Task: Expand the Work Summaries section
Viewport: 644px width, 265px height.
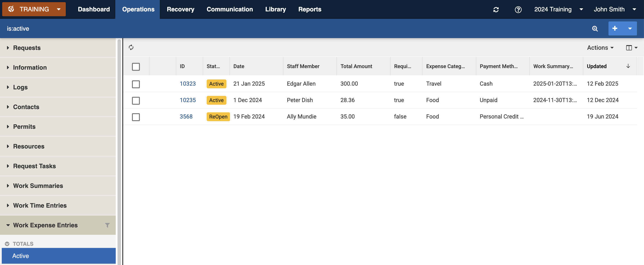Action: [x=38, y=185]
